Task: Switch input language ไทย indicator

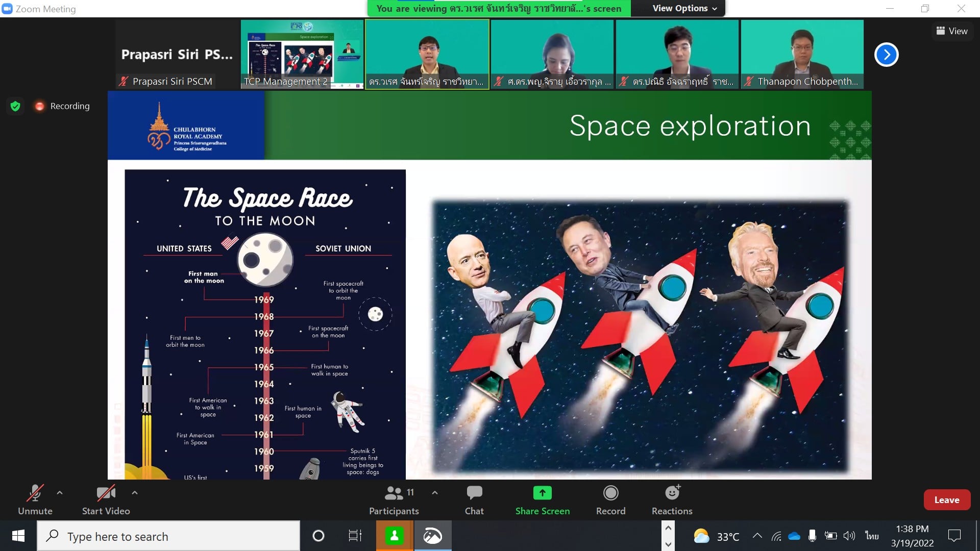Action: pos(872,536)
